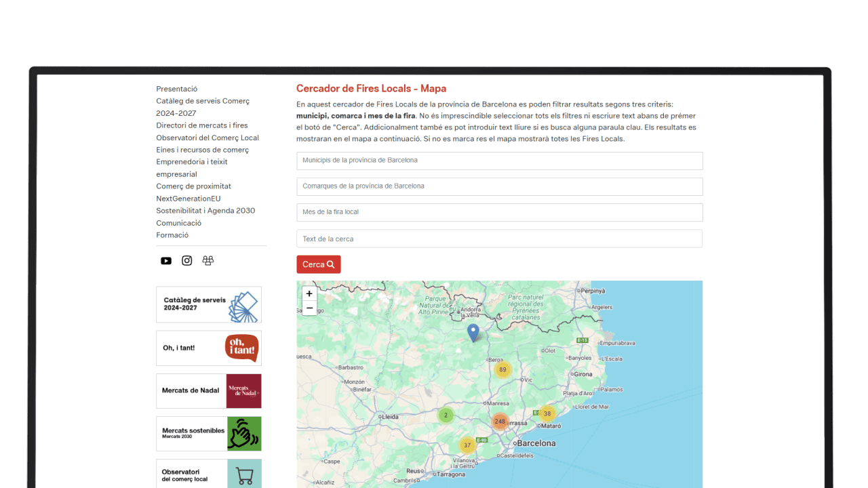This screenshot has width=868, height=488.
Task: Open Presentació in the side menu
Action: point(177,89)
